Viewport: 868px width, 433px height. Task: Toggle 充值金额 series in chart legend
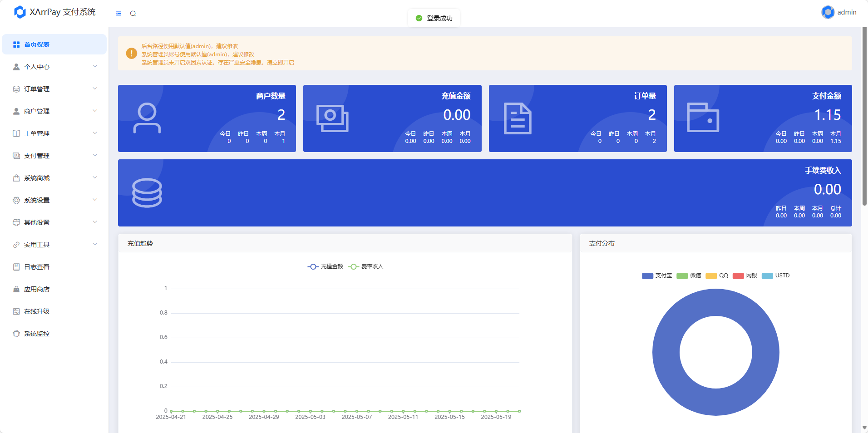tap(325, 266)
